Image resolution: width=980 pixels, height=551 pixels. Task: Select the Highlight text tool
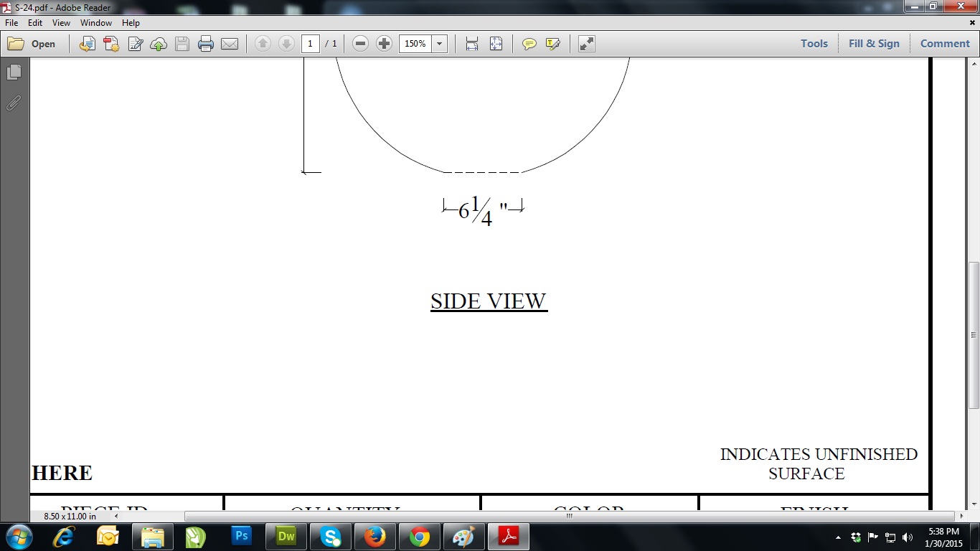(x=552, y=44)
